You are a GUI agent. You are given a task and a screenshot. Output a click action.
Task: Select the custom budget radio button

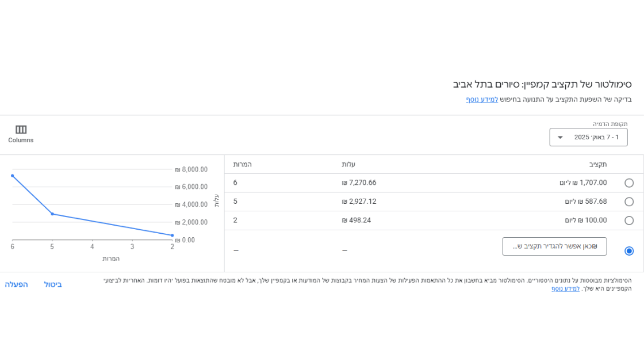(x=629, y=251)
